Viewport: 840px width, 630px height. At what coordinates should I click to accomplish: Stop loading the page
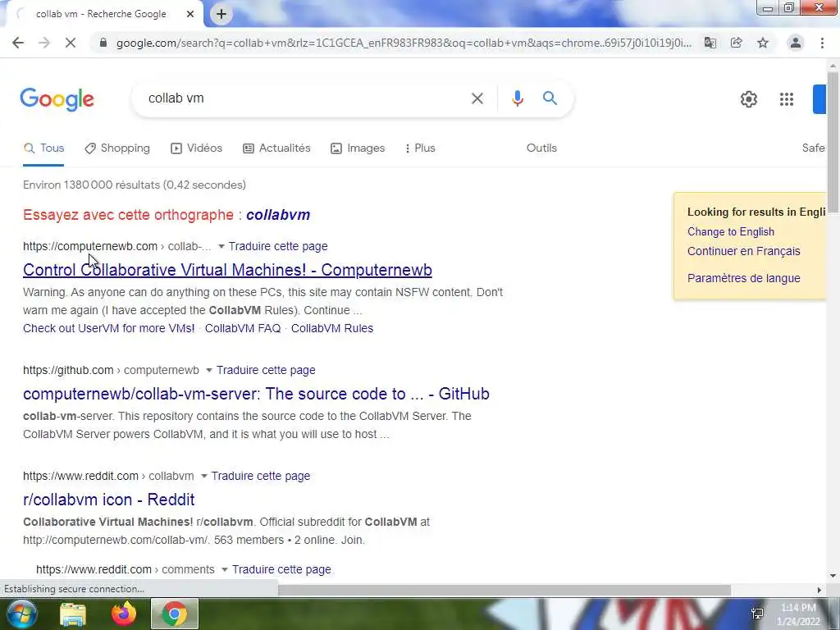[71, 43]
